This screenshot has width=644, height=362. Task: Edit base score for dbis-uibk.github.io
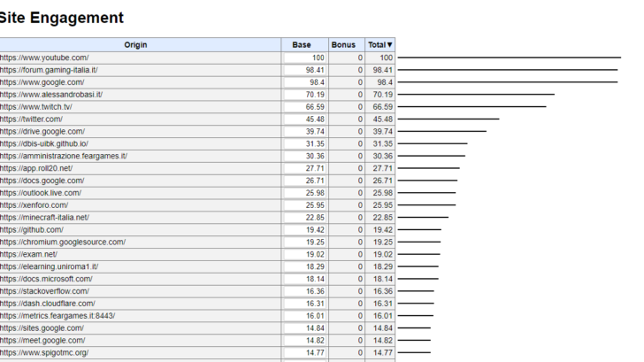(x=304, y=143)
